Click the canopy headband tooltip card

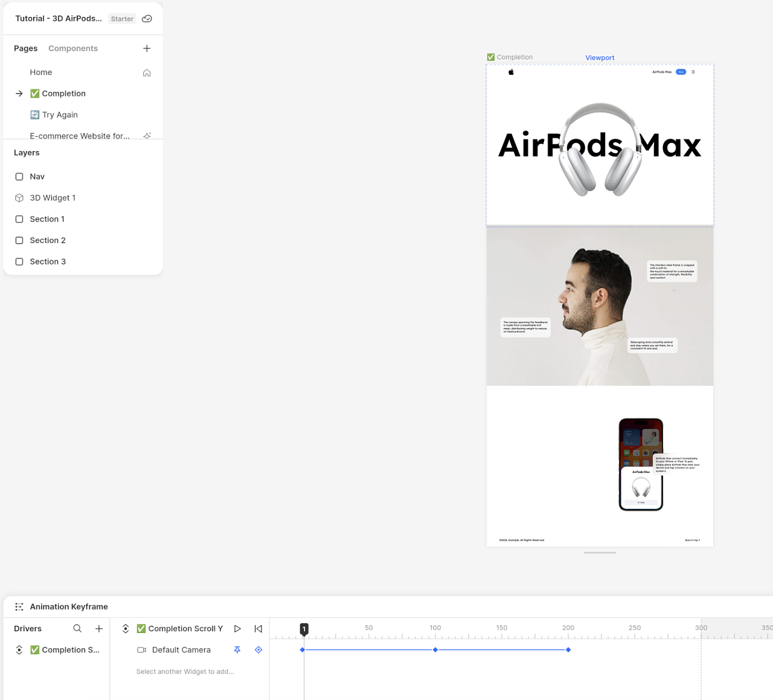pyautogui.click(x=525, y=327)
